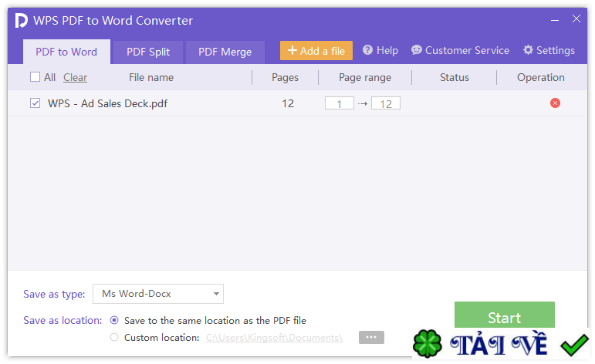Select Save to the same location radio button
This screenshot has height=364, width=595.
[x=114, y=320]
